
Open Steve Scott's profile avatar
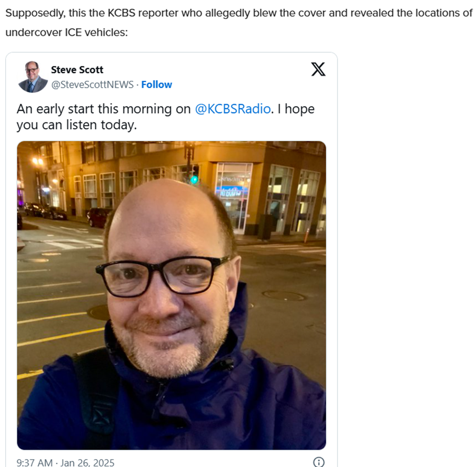point(33,77)
